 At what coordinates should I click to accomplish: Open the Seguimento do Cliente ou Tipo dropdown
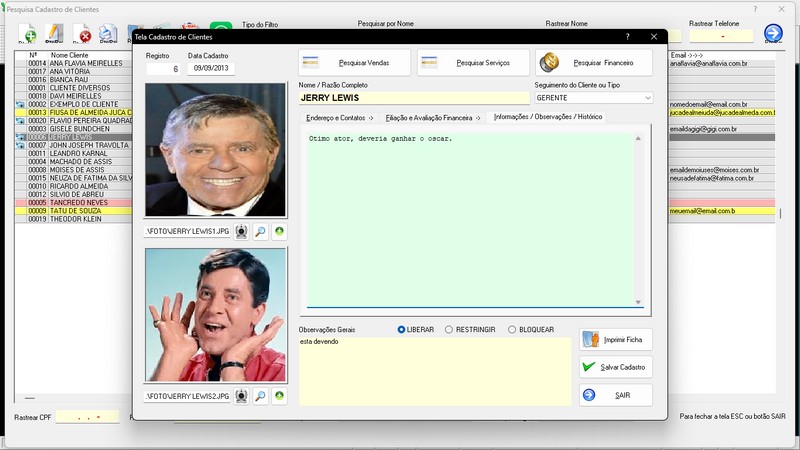click(x=647, y=98)
